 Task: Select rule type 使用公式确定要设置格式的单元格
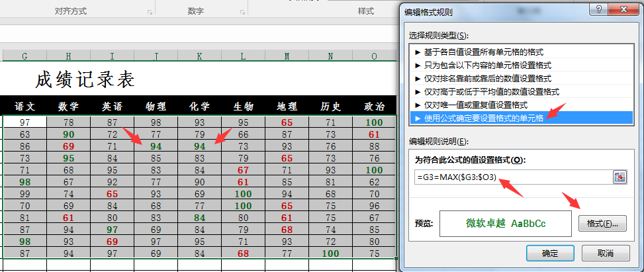(522, 118)
